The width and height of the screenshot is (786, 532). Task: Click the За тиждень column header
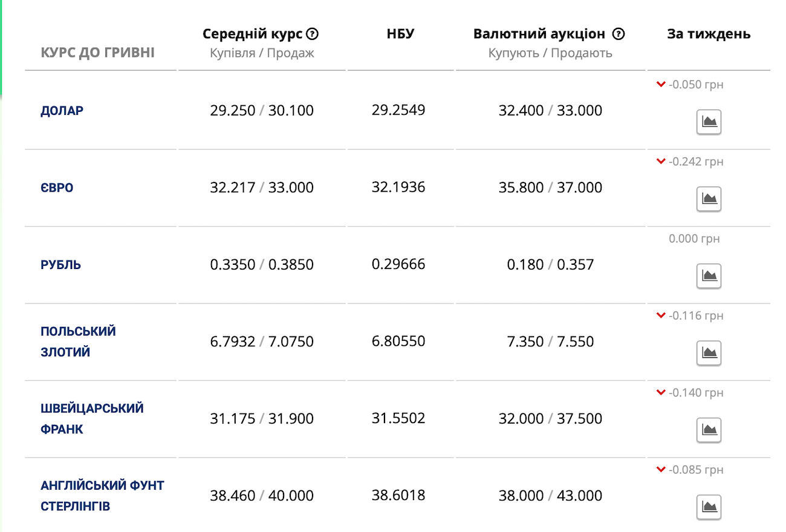click(709, 34)
